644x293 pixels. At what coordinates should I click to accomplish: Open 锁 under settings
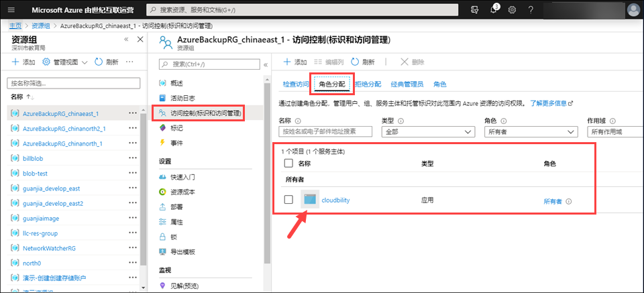click(x=168, y=237)
